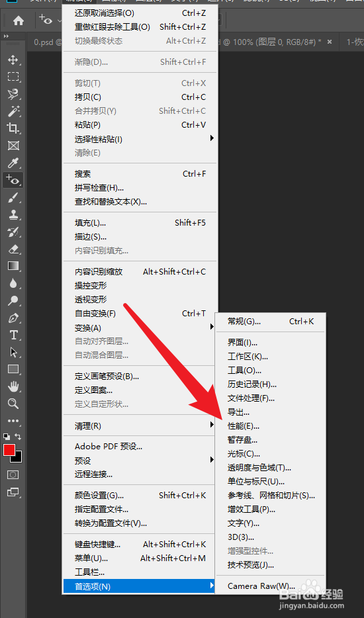This screenshot has width=364, height=618.
Task: Select the Clone Stamp tool
Action: [13, 215]
